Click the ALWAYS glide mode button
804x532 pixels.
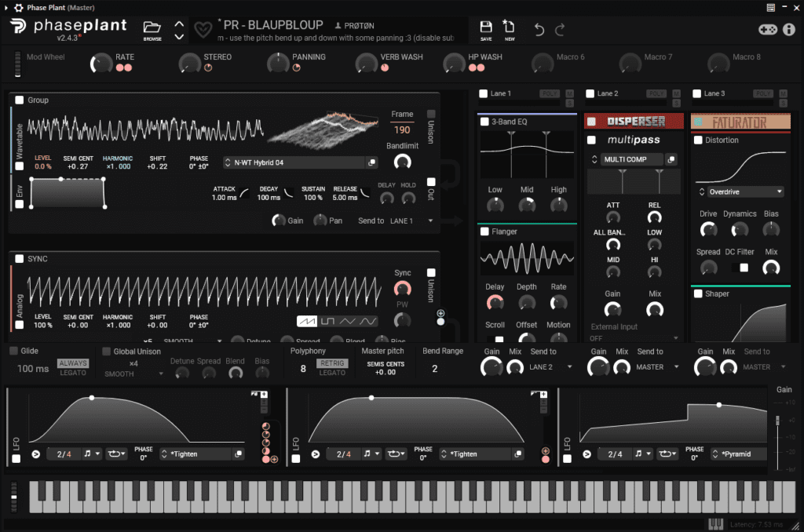click(x=73, y=363)
